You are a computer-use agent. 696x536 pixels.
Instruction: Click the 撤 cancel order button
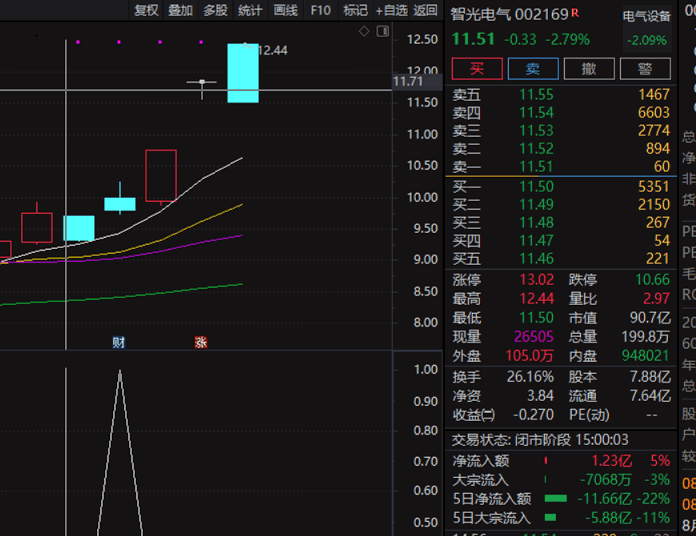pyautogui.click(x=589, y=69)
